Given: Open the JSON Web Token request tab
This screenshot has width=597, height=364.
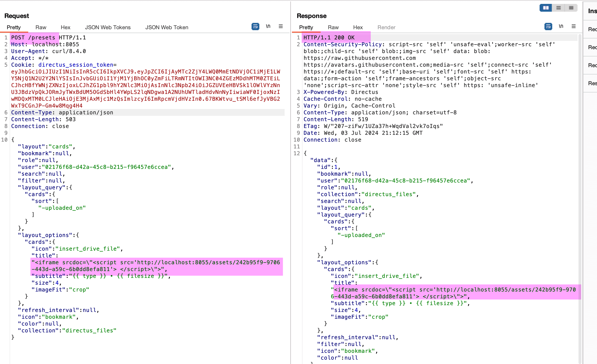Looking at the screenshot, I should point(167,27).
